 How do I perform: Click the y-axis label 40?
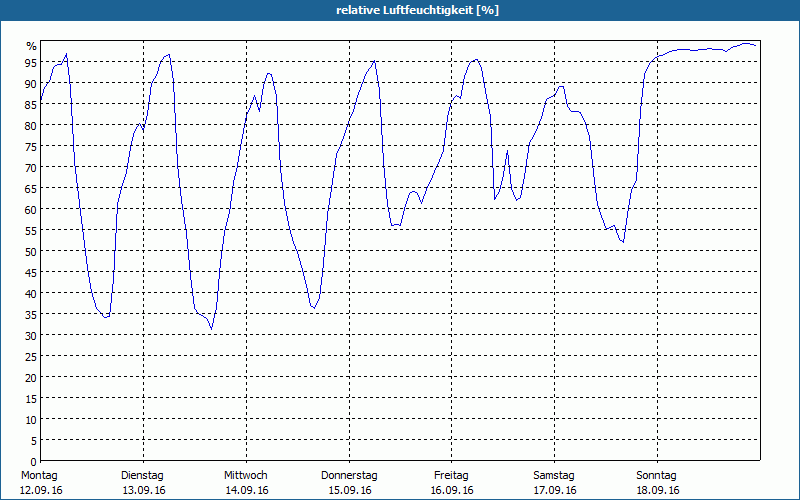pyautogui.click(x=31, y=293)
